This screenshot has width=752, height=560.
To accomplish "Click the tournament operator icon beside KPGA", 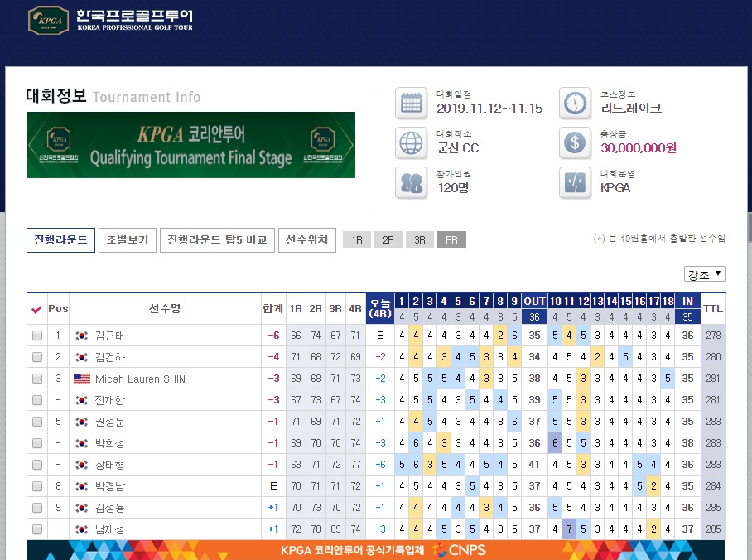I will (x=575, y=183).
